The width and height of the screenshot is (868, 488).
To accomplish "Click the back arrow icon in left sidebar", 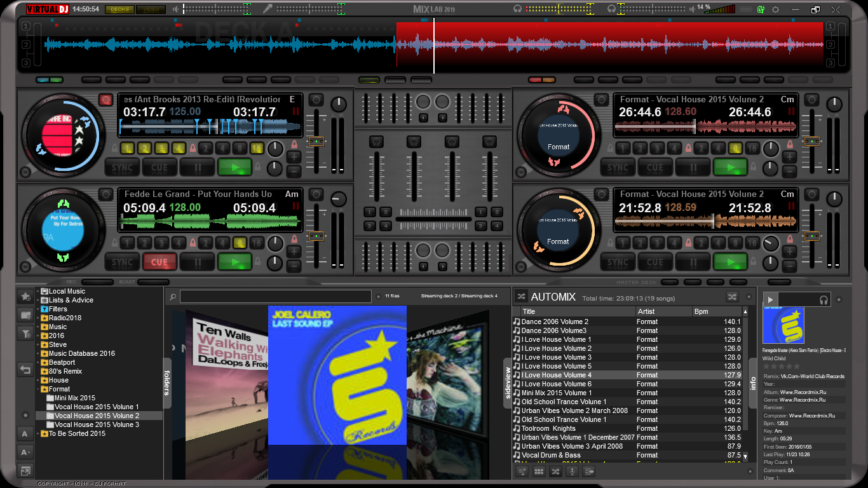I will click(x=25, y=369).
